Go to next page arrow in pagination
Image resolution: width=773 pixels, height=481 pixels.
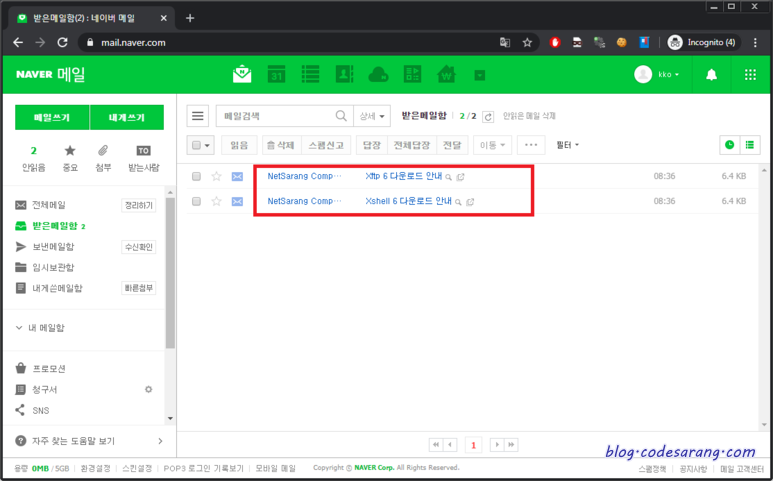coord(497,445)
